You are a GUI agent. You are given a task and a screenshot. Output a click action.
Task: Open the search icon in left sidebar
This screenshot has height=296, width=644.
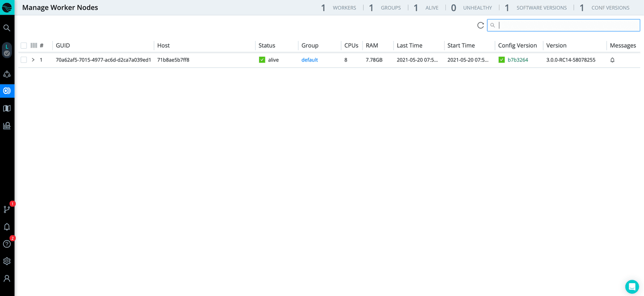click(7, 28)
